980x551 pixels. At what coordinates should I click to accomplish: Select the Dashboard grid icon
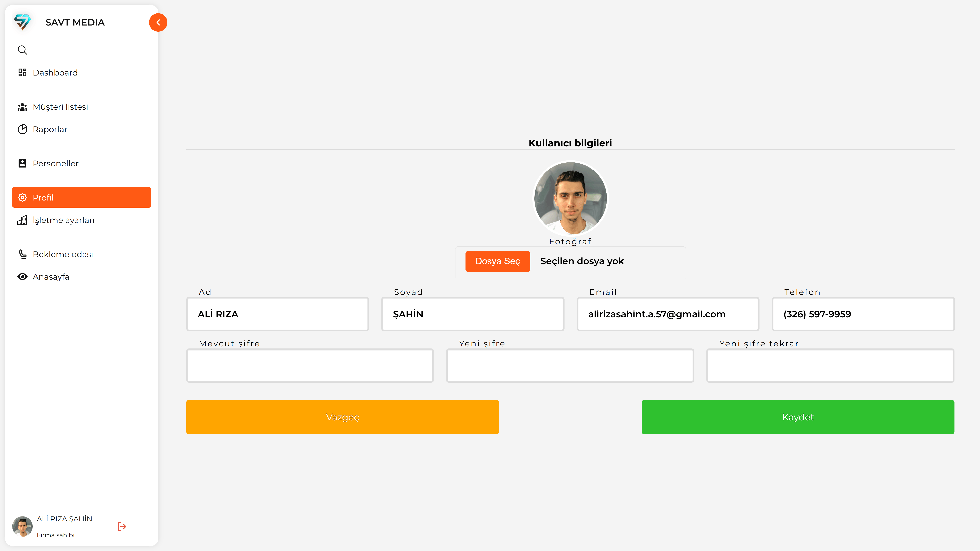[22, 72]
